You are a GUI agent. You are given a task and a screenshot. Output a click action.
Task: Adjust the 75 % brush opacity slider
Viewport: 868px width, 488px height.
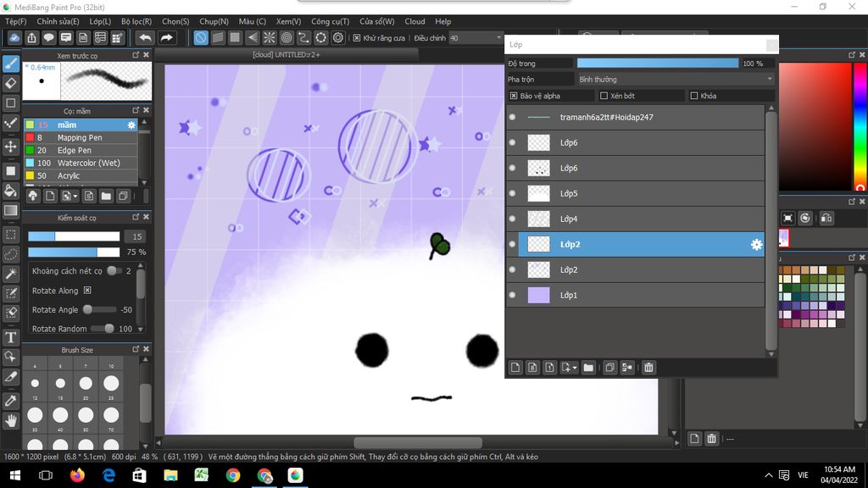[x=74, y=252]
